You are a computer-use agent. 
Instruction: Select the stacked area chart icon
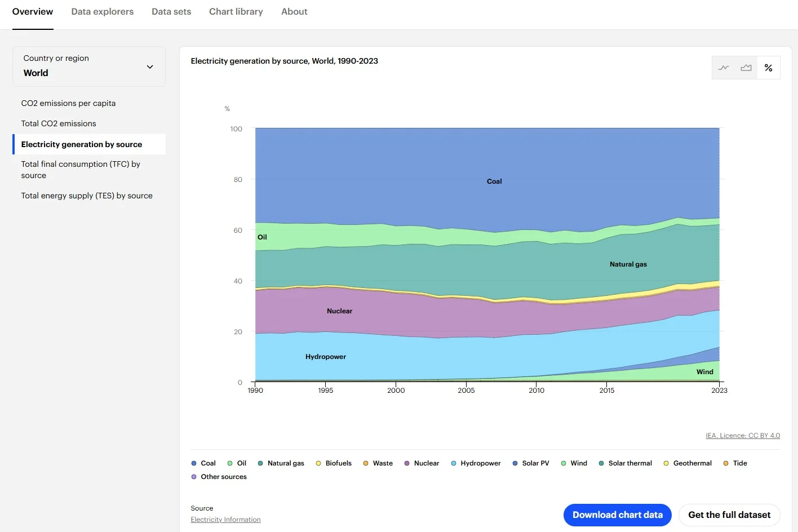coord(746,68)
